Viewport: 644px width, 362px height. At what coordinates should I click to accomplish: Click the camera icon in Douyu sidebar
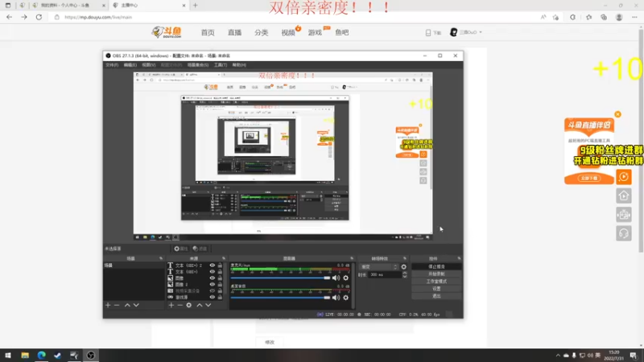[623, 215]
